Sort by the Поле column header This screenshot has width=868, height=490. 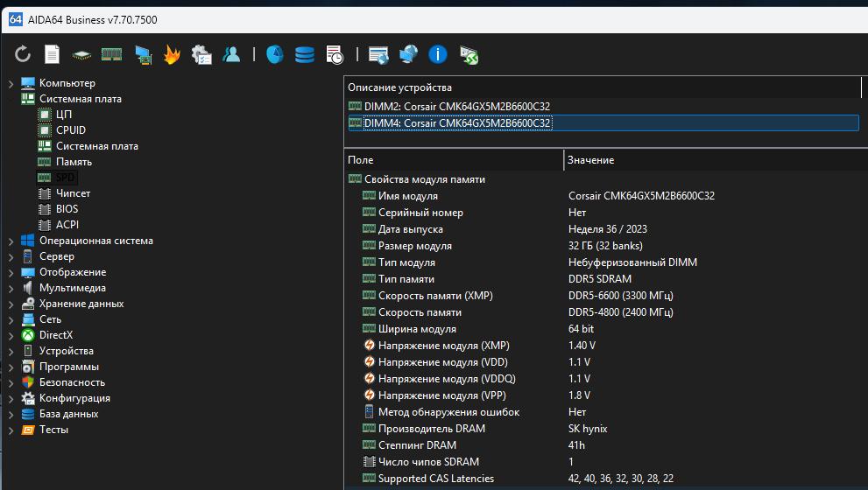(454, 160)
